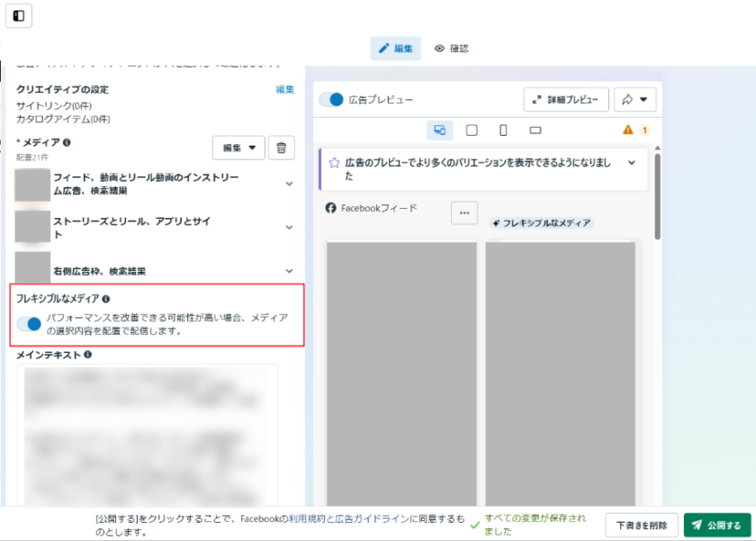The height and width of the screenshot is (541, 756).
Task: Click the orange warning triangle icon
Action: point(628,131)
